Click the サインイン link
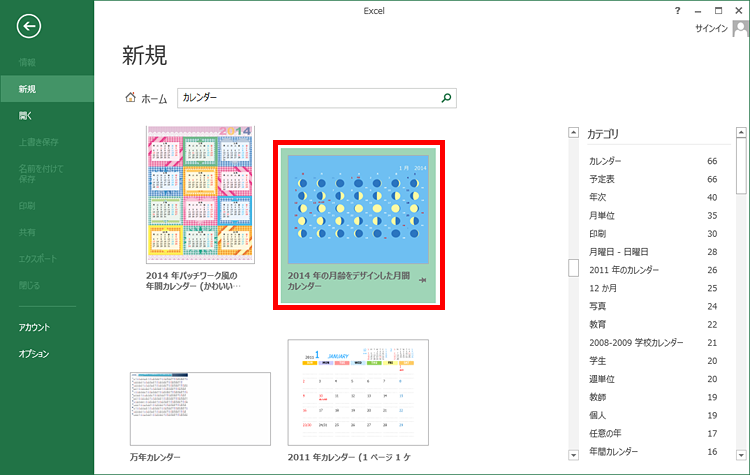750x475 pixels. (x=711, y=29)
